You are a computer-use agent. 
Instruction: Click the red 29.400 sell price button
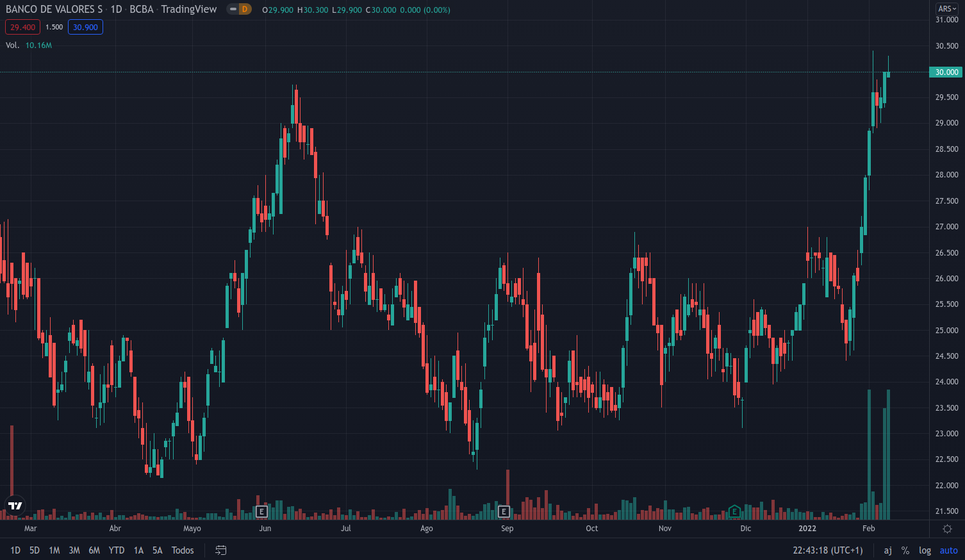coord(23,27)
